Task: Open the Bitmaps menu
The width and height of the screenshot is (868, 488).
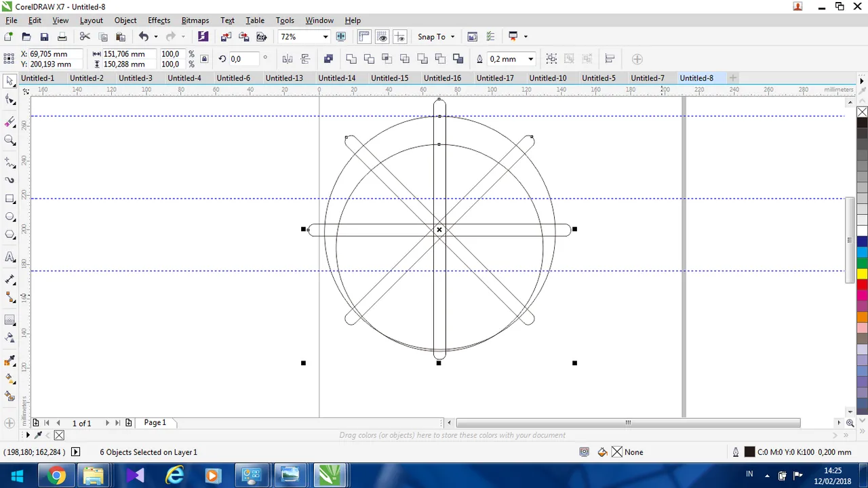Action: tap(195, 20)
